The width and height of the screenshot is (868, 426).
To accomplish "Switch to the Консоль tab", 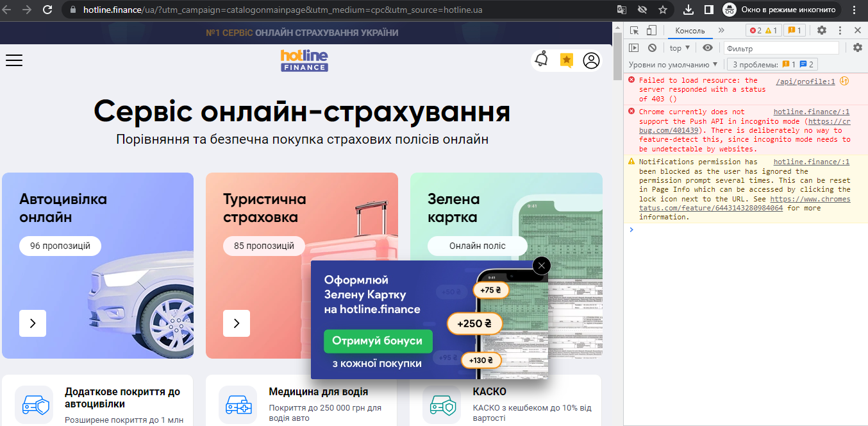I will click(x=690, y=30).
